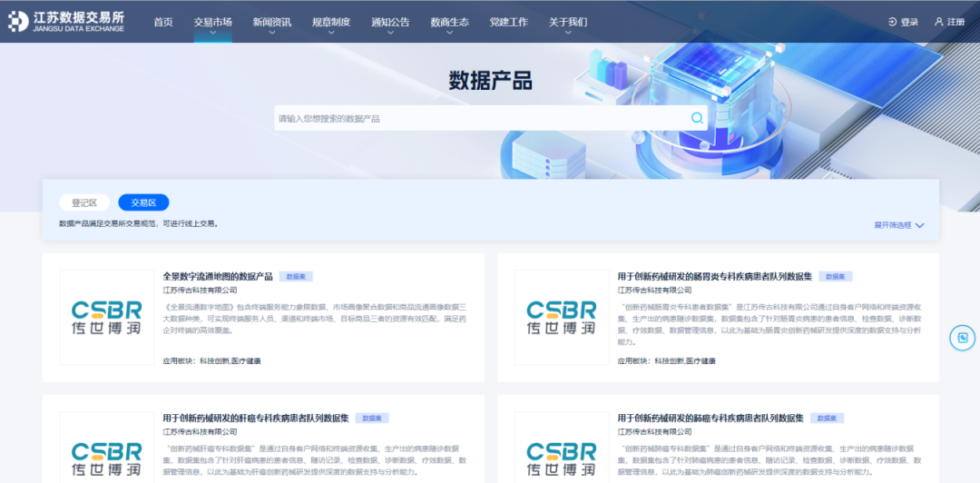Expand the 展开筛选框 filter panel
Screen dimensions: 980x483
tap(898, 225)
